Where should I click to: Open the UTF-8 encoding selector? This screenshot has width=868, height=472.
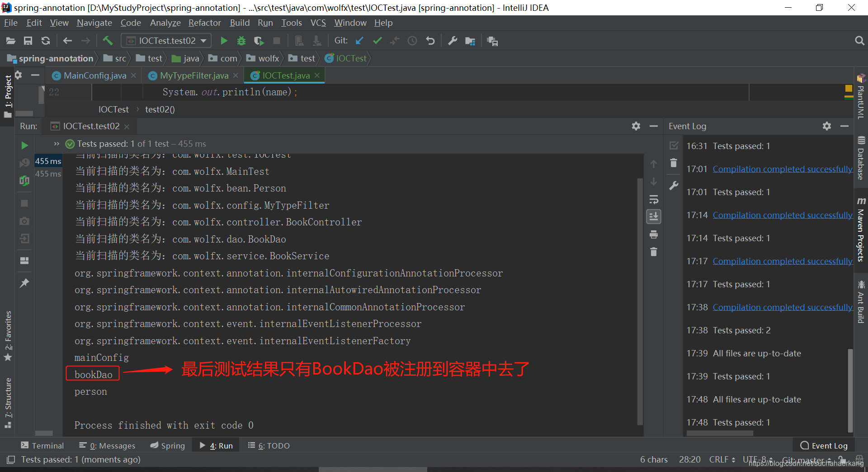(x=758, y=459)
